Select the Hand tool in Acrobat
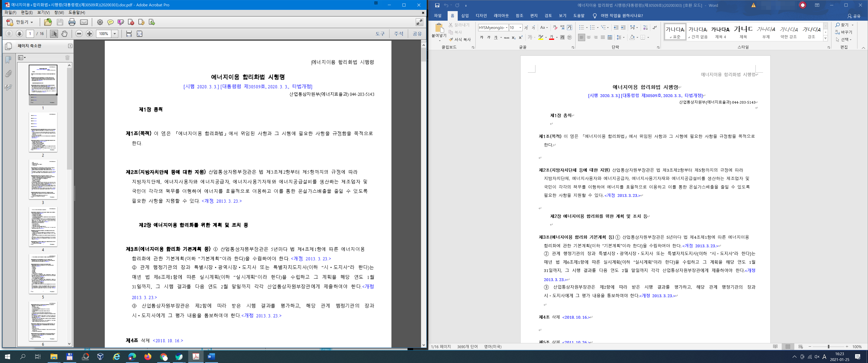 (64, 34)
